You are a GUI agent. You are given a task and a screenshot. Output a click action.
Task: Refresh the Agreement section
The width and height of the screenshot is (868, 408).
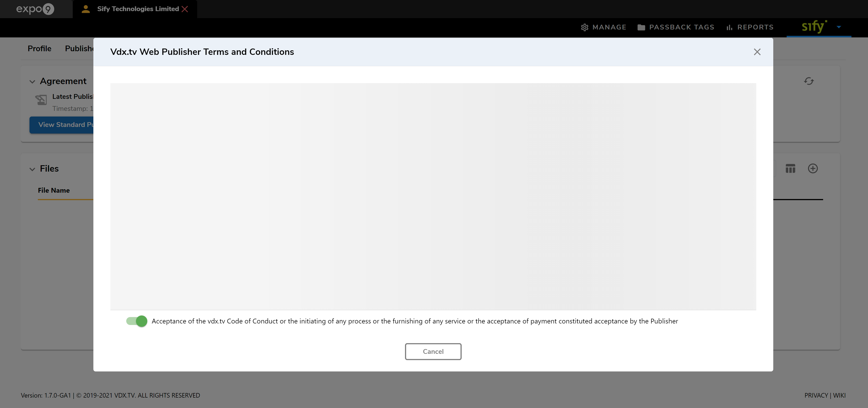[x=809, y=81]
